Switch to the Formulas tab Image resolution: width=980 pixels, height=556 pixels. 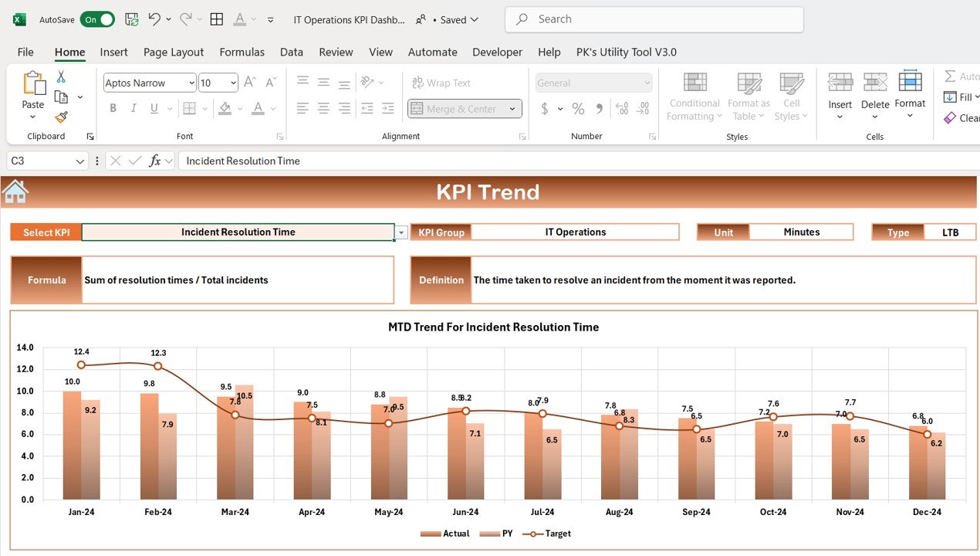(242, 52)
